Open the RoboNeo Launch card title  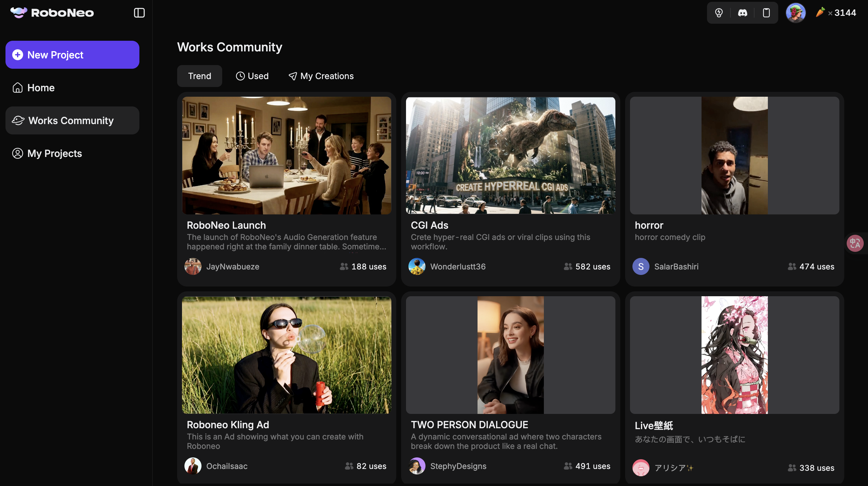pyautogui.click(x=226, y=225)
